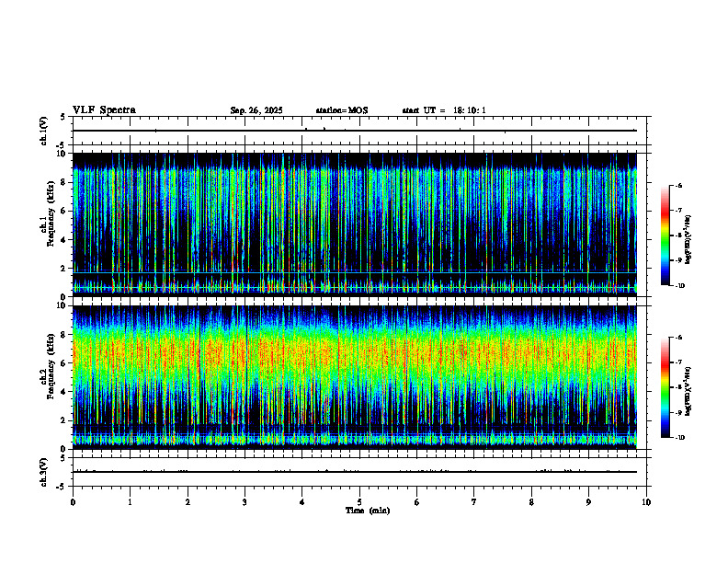Click the time axis tick label "9"
This screenshot has height=563, width=728.
(x=588, y=502)
